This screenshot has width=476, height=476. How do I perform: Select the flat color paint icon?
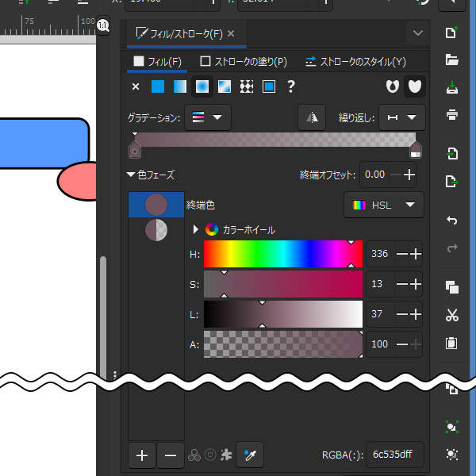158,86
